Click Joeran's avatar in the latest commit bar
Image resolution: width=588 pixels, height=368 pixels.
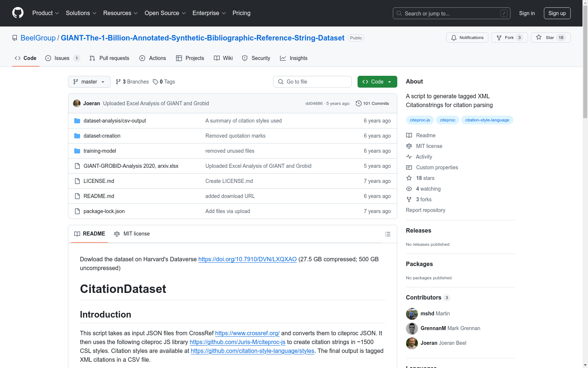click(x=77, y=103)
